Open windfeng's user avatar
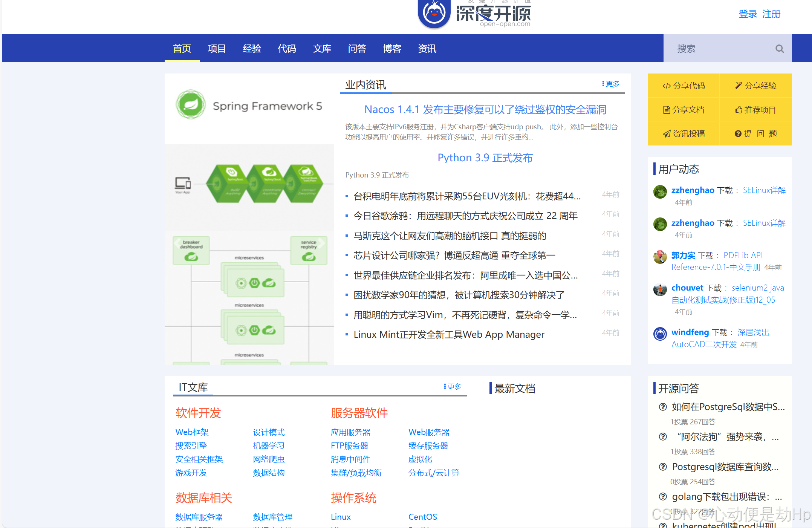 pyautogui.click(x=660, y=334)
